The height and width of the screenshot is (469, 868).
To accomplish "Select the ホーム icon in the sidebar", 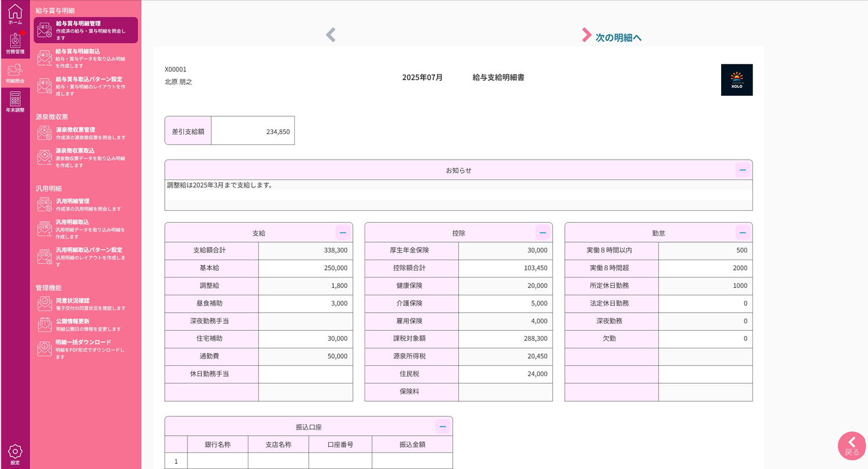I will click(x=15, y=14).
